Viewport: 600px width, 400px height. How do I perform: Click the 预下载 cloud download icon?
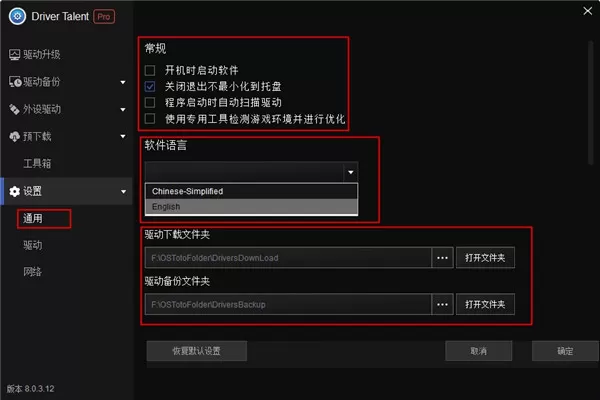15,137
